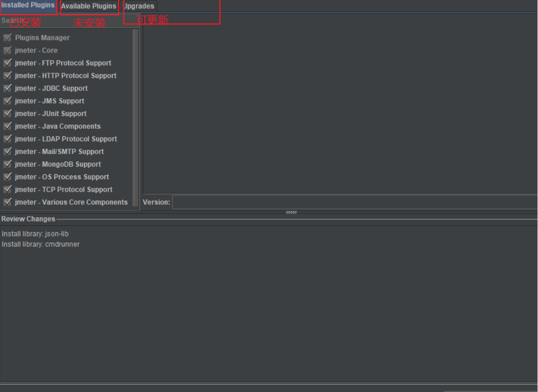
Task: Click the 'Install library: json-lib' line
Action: tap(35, 234)
